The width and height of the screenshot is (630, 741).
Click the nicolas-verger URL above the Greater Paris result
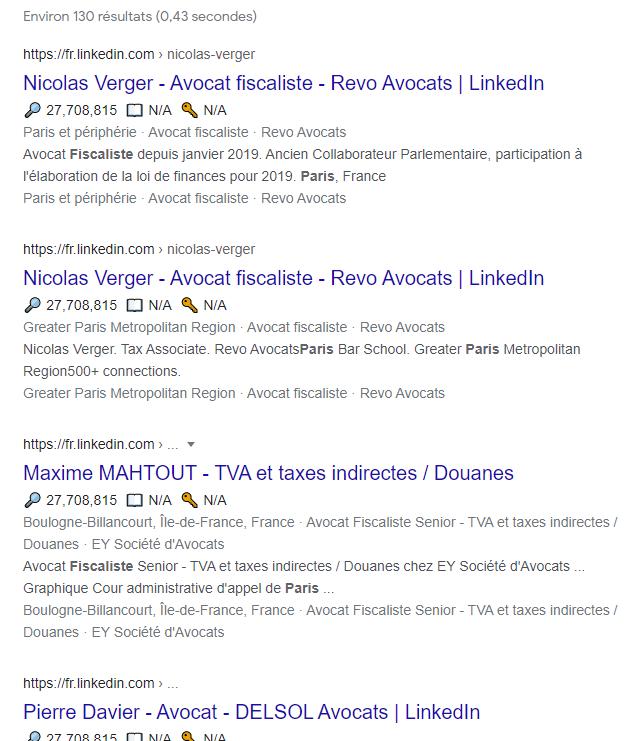click(139, 249)
